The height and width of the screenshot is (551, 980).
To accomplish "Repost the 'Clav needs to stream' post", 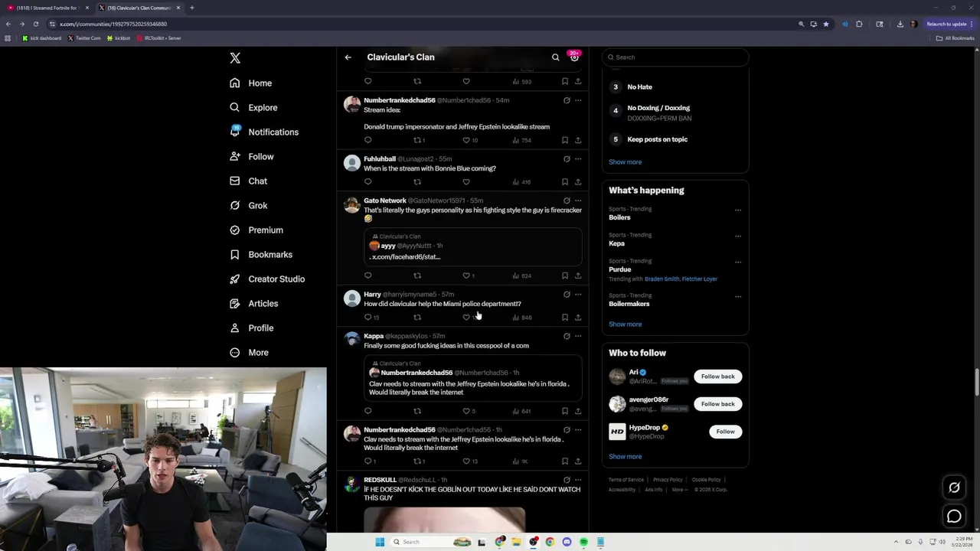I will click(417, 461).
